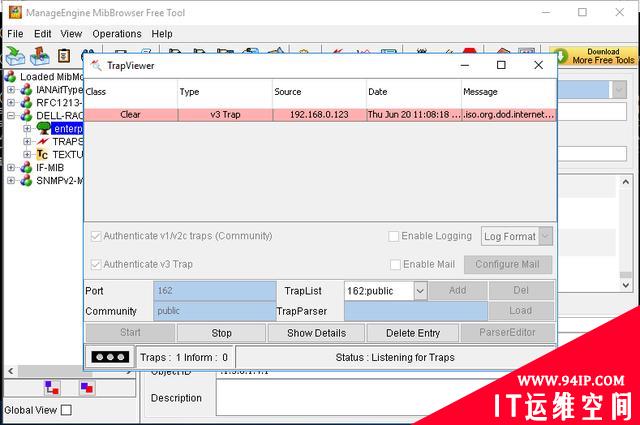The height and width of the screenshot is (425, 640).
Task: Click the Loaded MibModules root icon
Action: click(x=10, y=76)
